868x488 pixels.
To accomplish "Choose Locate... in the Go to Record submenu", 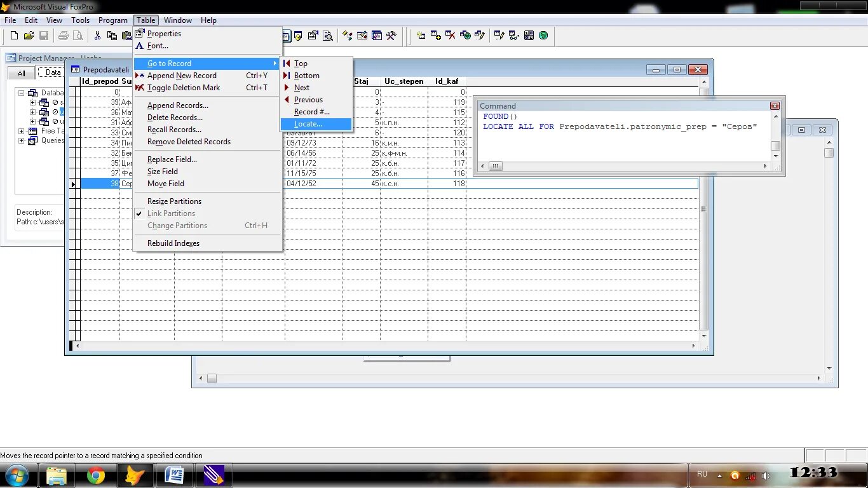I will point(316,124).
